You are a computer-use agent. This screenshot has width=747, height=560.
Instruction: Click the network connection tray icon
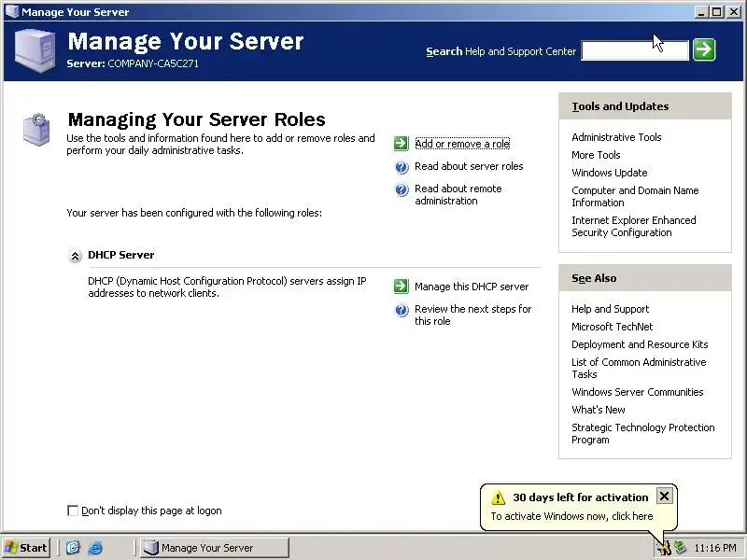(681, 548)
